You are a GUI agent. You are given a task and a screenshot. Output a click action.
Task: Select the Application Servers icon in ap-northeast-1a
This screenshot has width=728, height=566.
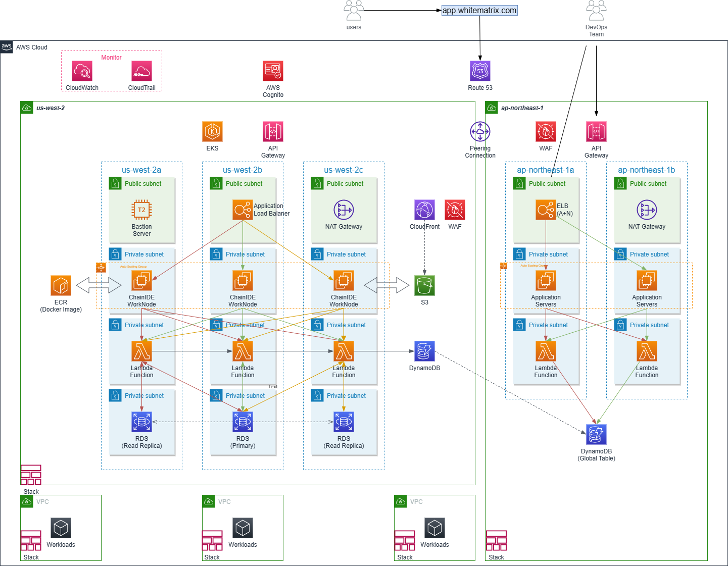tap(546, 281)
